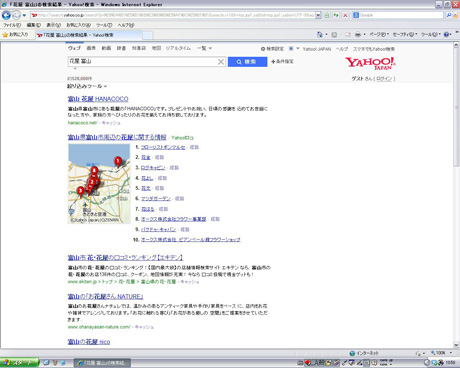
Task: Click the Toyama florist map thumbnail
Action: click(99, 184)
